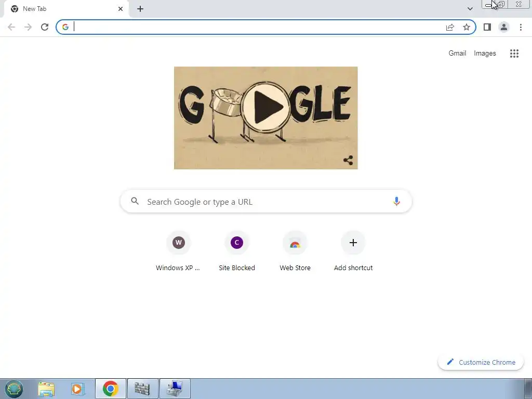Share the Google Doodle
The height and width of the screenshot is (399, 532).
tap(348, 160)
